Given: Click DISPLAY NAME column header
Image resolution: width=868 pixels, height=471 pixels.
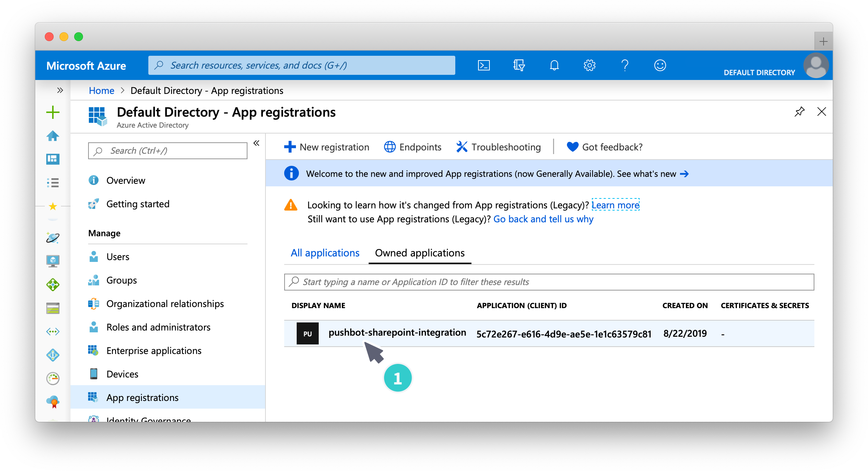Looking at the screenshot, I should (318, 306).
